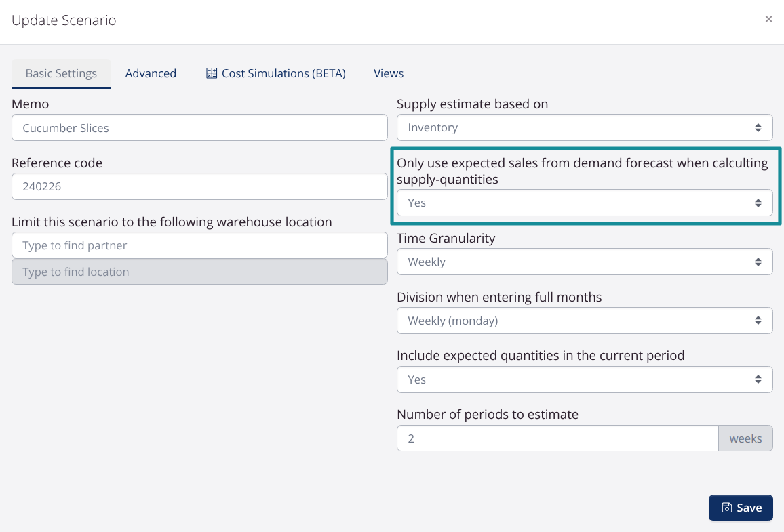Click Division when entering full months label
This screenshot has height=532, width=784.
coord(499,298)
